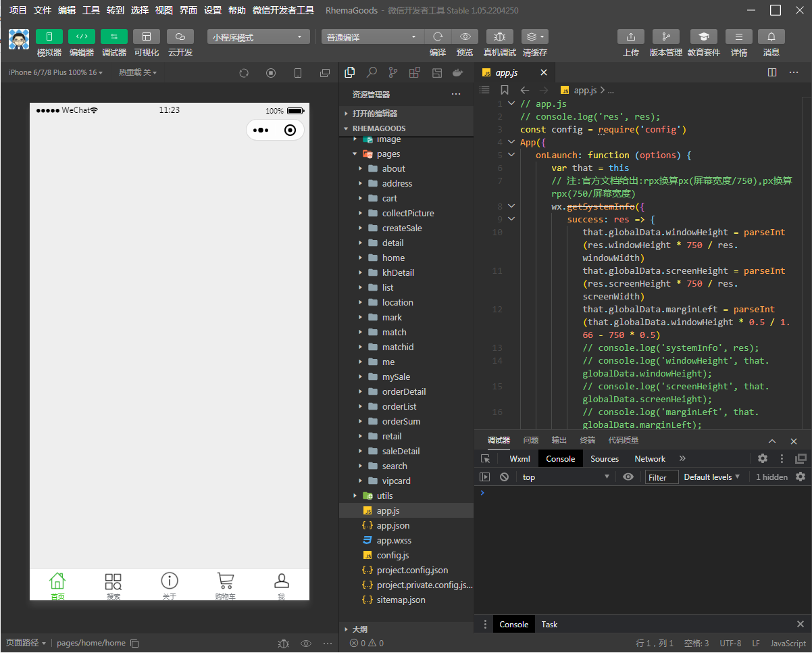
Task: Open the Default levels dropdown
Action: tap(711, 477)
